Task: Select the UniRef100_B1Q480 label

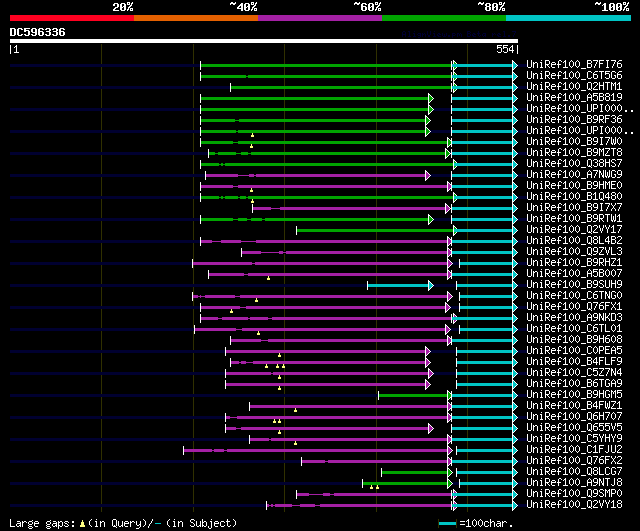Action: click(x=574, y=197)
